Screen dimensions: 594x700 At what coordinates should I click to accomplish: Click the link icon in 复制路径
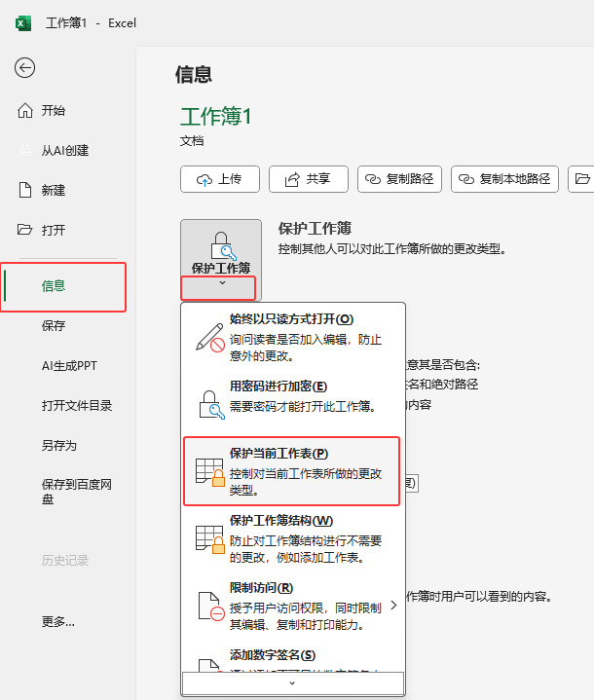click(373, 179)
